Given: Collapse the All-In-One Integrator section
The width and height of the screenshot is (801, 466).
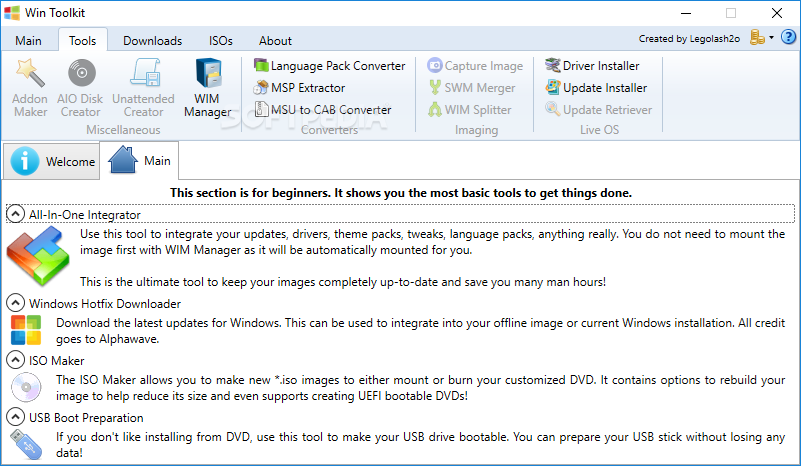Looking at the screenshot, I should click(15, 214).
